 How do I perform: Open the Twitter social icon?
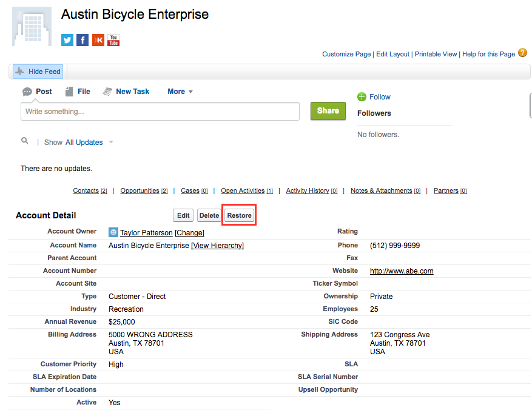67,40
